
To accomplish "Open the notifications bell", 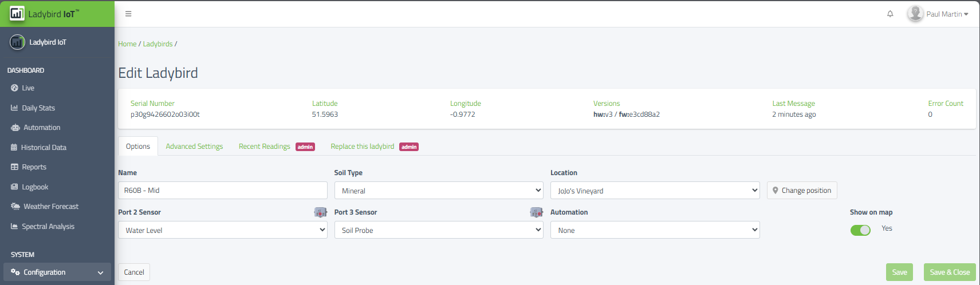I will pyautogui.click(x=890, y=14).
